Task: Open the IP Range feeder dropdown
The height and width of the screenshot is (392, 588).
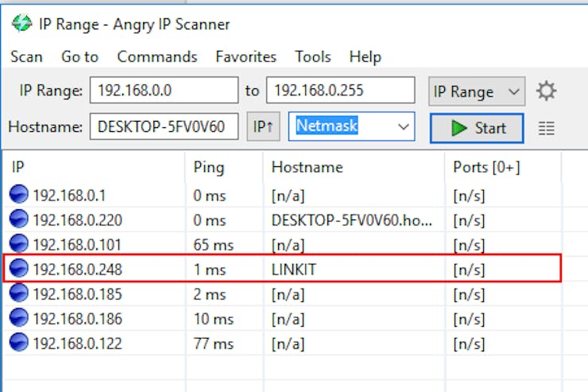Action: click(x=477, y=91)
